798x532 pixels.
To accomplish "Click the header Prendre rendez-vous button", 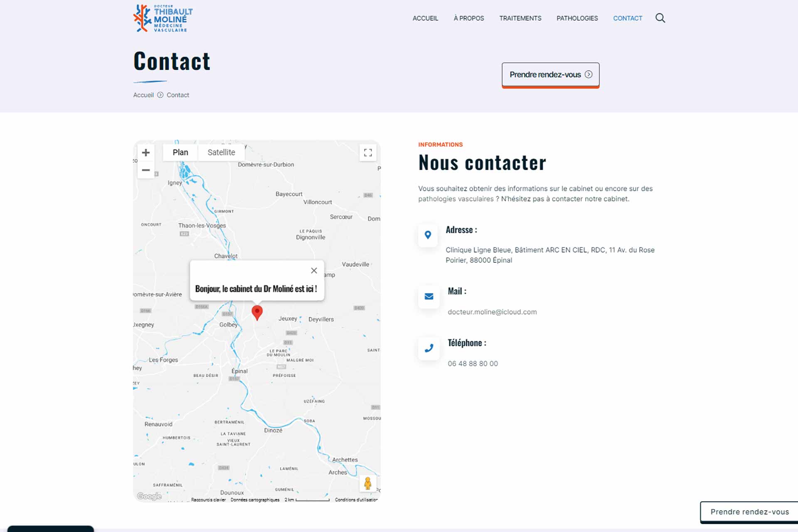I will click(x=550, y=75).
